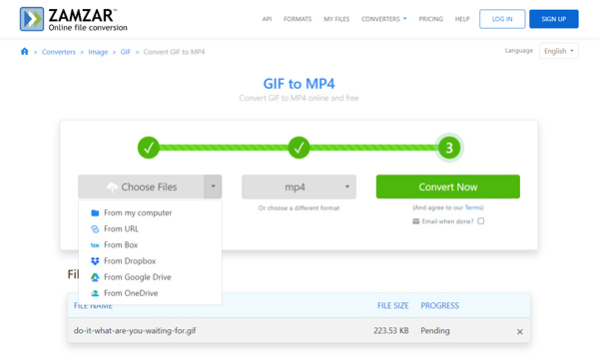Click the Or choose a different format text
The height and width of the screenshot is (364, 599).
pos(299,208)
